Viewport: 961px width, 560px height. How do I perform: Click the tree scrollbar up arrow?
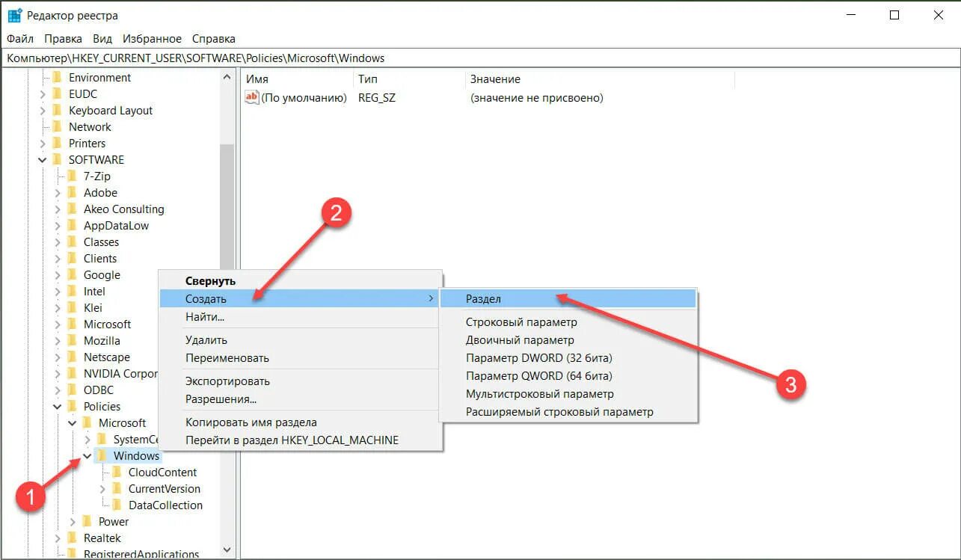click(x=227, y=77)
